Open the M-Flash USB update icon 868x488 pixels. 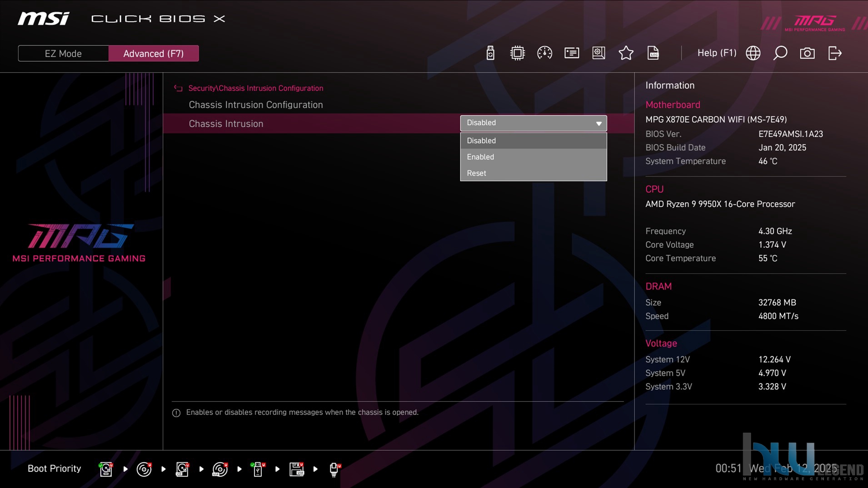[490, 53]
